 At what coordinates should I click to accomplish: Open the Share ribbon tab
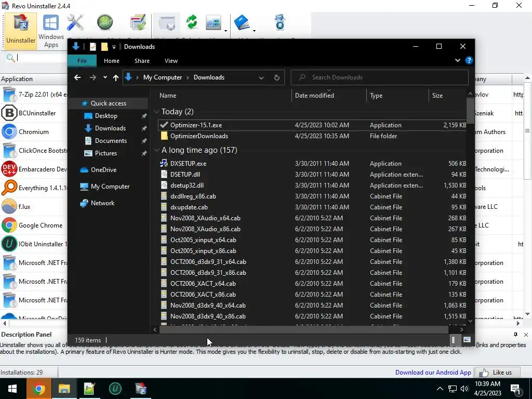click(x=142, y=61)
